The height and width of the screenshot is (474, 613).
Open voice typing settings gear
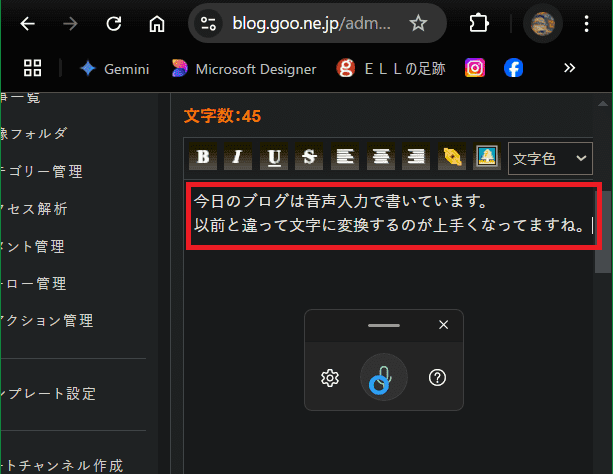(x=330, y=378)
